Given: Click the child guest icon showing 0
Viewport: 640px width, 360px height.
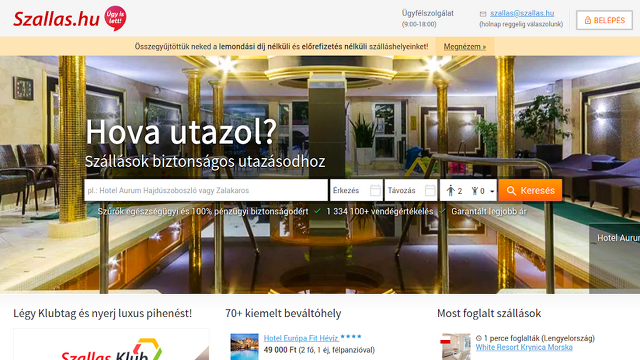Looking at the screenshot, I should [475, 191].
